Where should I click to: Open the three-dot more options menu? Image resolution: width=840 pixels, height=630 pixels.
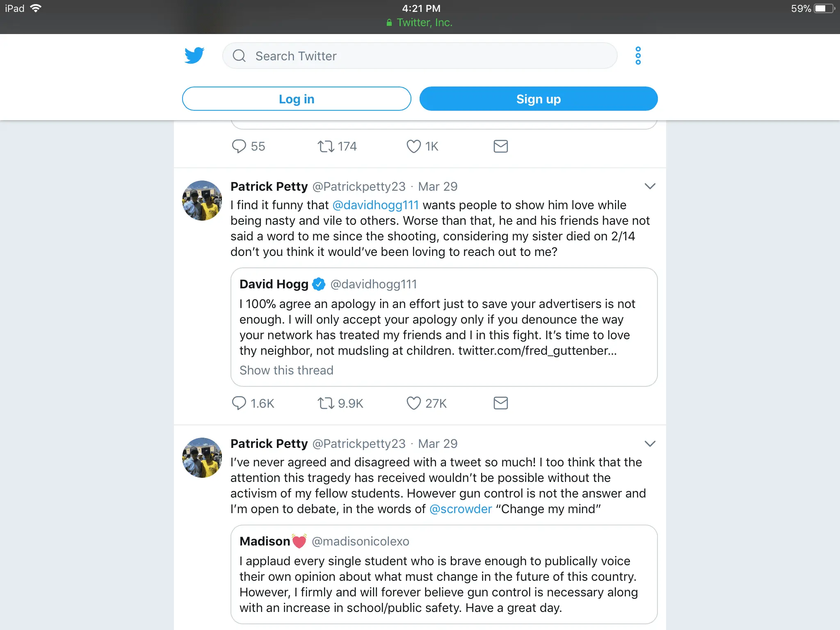(638, 56)
